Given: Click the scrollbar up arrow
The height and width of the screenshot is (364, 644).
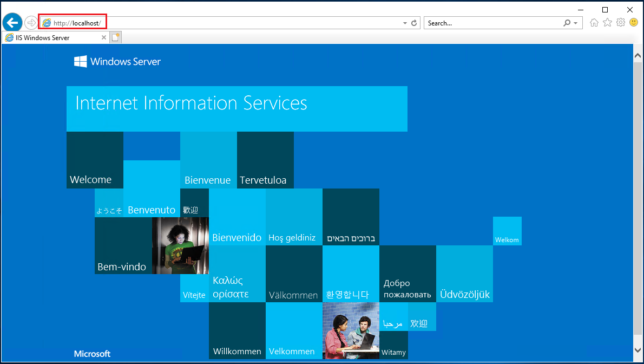Looking at the screenshot, I should pyautogui.click(x=638, y=55).
